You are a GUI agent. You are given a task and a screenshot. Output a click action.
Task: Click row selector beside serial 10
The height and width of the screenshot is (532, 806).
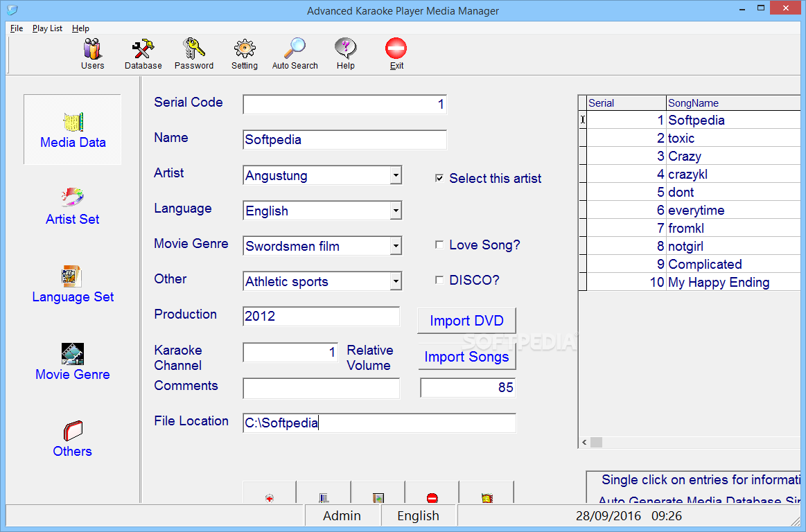pos(582,282)
